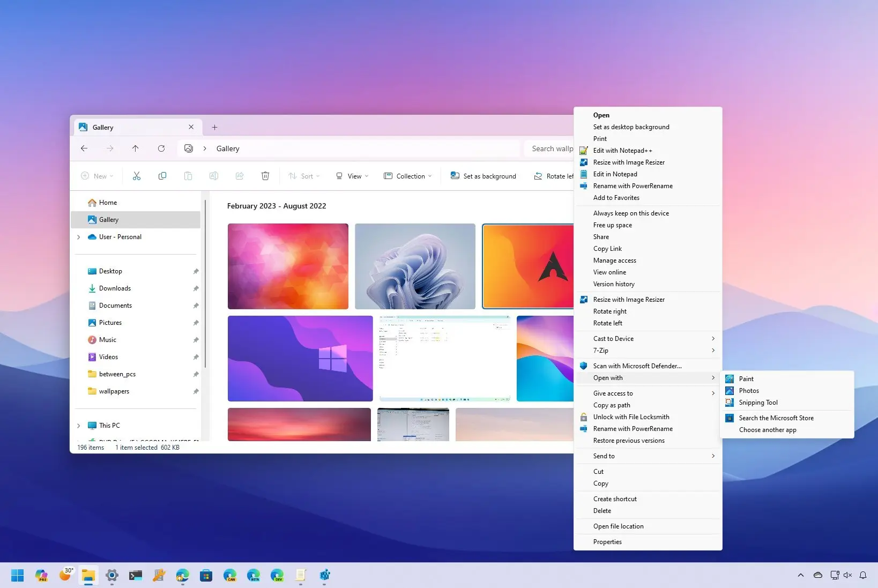Click the Copy icon in toolbar

coord(162,176)
